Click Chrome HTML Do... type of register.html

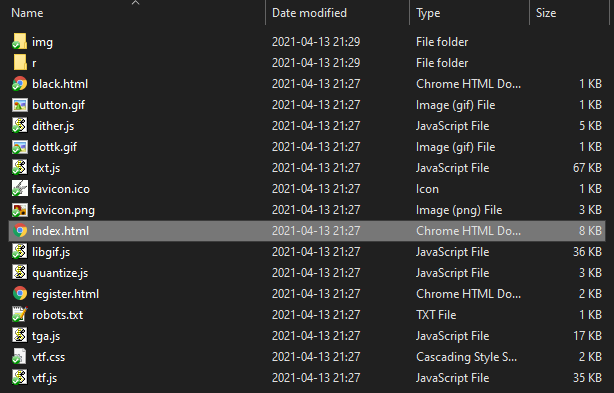tap(468, 294)
